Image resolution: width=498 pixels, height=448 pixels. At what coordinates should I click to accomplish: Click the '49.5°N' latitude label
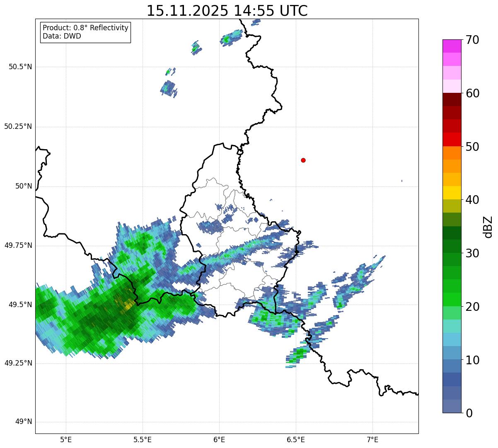20,305
